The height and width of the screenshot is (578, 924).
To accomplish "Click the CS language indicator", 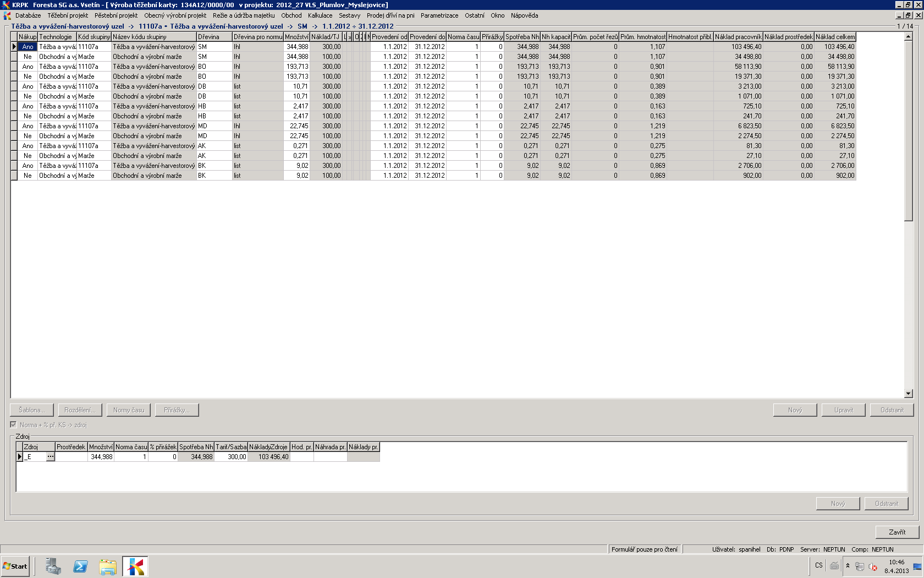I will (819, 565).
